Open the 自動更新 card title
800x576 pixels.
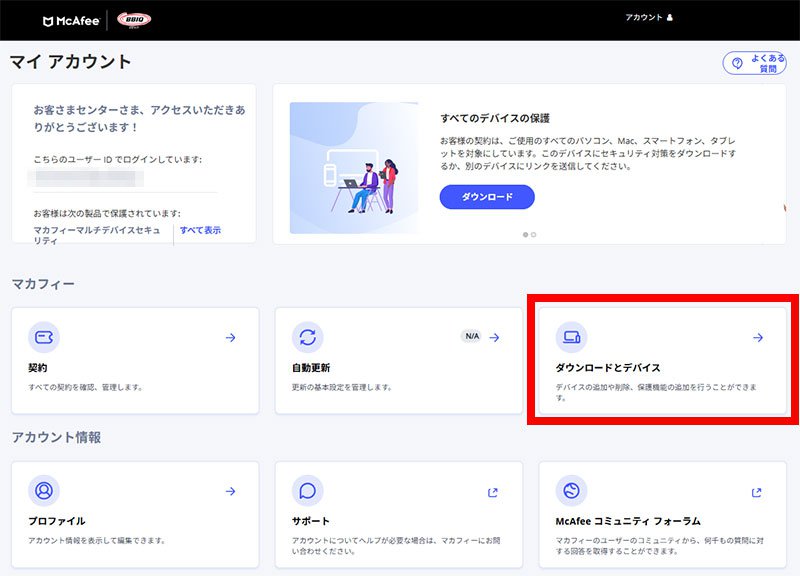(x=311, y=368)
